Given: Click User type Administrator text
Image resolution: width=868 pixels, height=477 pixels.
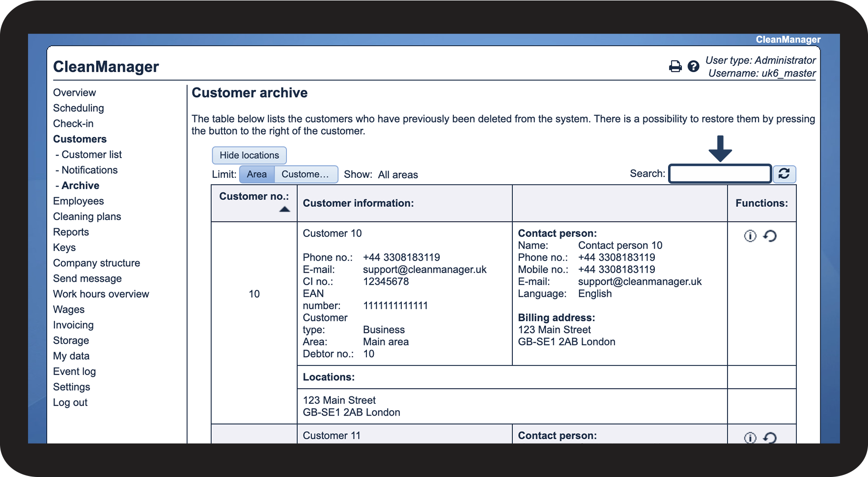Looking at the screenshot, I should click(760, 60).
